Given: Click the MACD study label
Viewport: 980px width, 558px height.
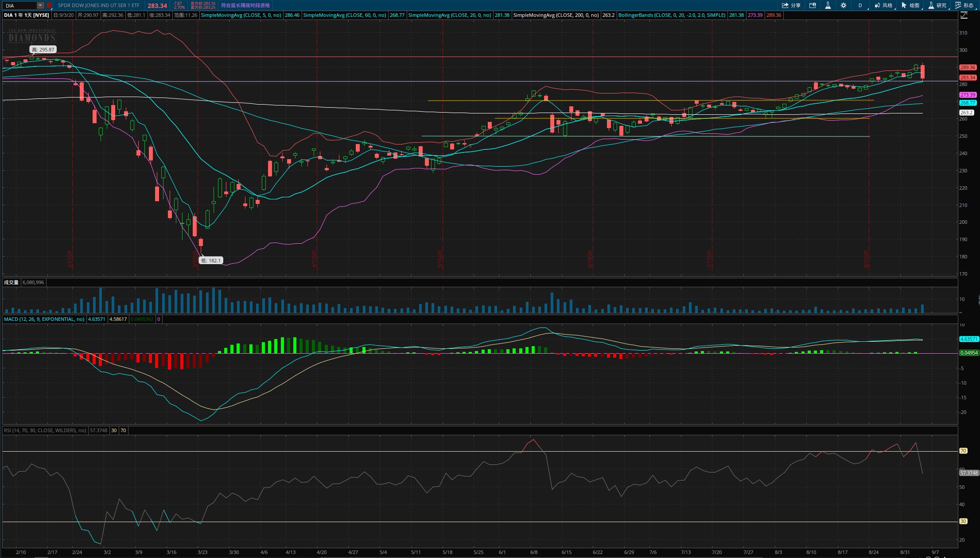Looking at the screenshot, I should click(44, 319).
